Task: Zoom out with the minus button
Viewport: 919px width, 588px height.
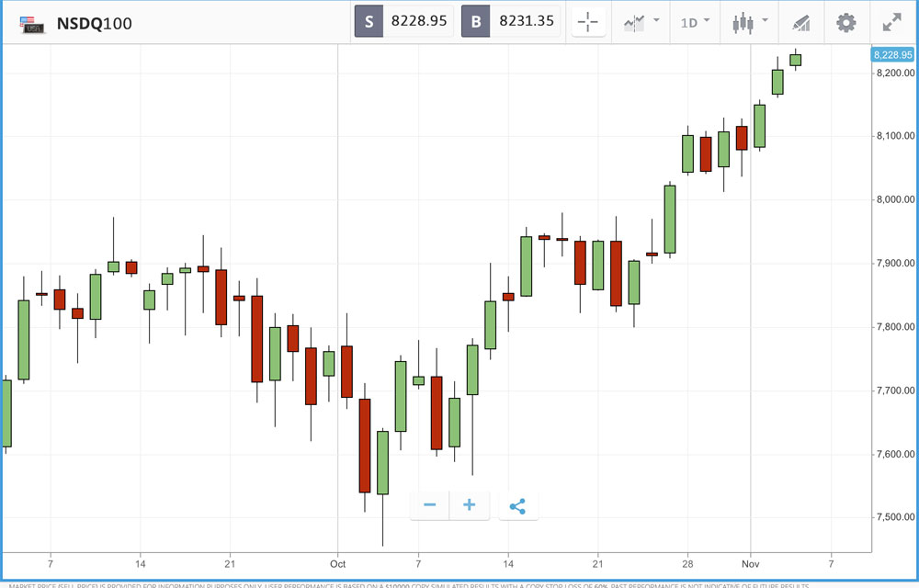Action: point(429,505)
